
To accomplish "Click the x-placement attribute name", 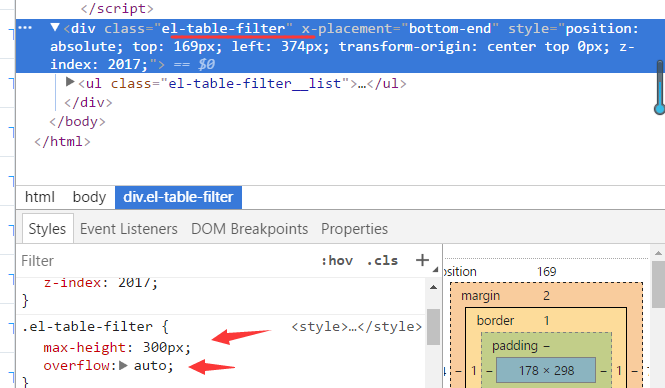I will point(348,28).
